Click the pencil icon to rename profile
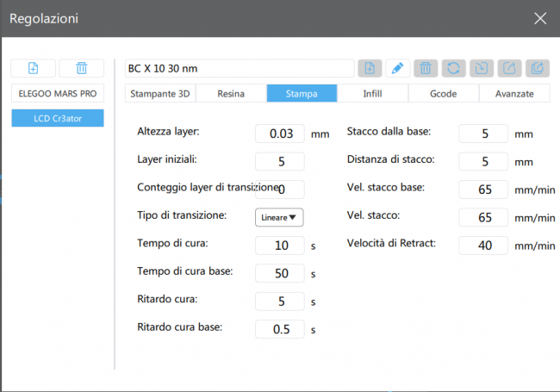The width and height of the screenshot is (560, 392). tap(397, 68)
